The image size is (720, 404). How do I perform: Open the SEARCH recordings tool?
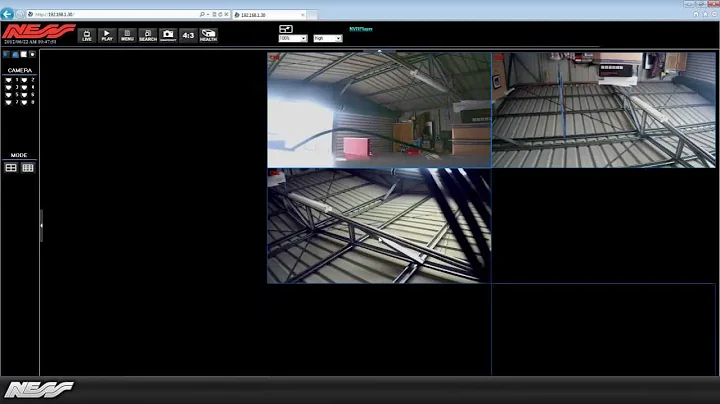pyautogui.click(x=148, y=35)
